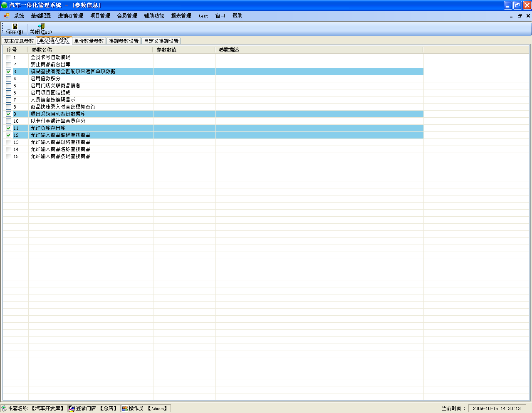The height and width of the screenshot is (413, 532).
Task: Open the 项目管理 menu
Action: (x=100, y=16)
